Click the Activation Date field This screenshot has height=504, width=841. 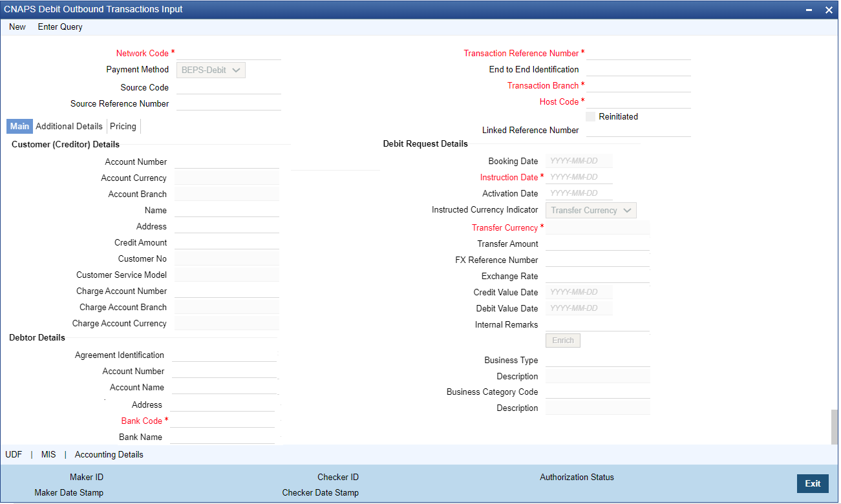click(579, 193)
